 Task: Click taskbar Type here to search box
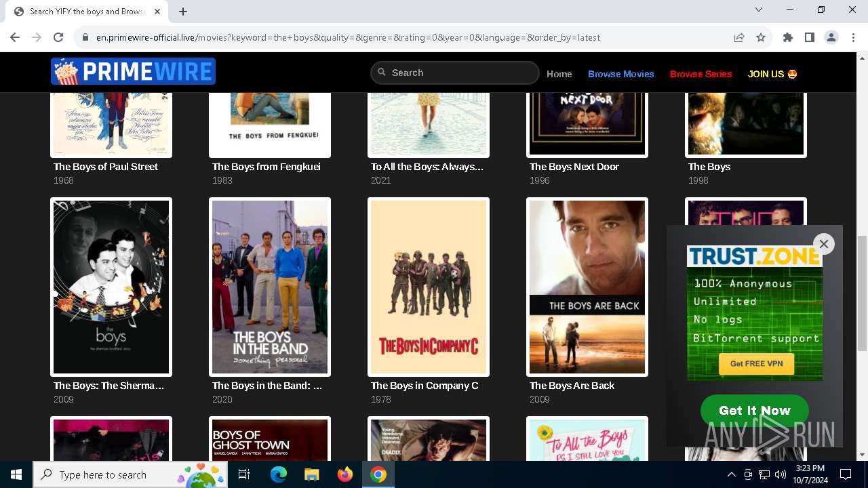(130, 474)
